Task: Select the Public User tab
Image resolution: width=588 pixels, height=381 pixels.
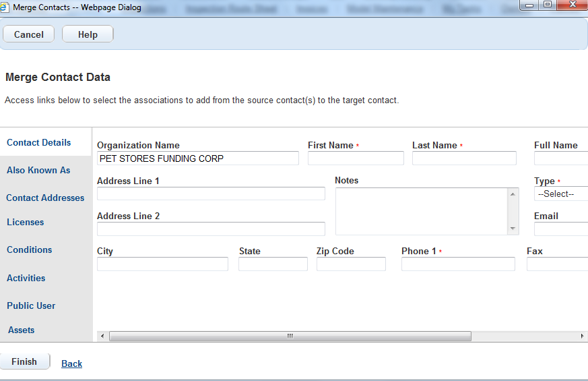Action: pos(31,305)
